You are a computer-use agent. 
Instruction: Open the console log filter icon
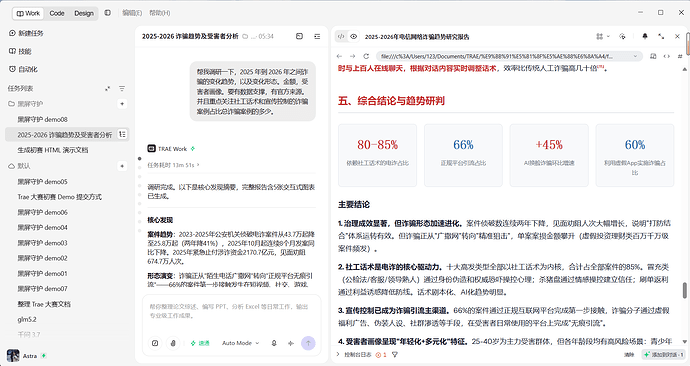click(395, 355)
